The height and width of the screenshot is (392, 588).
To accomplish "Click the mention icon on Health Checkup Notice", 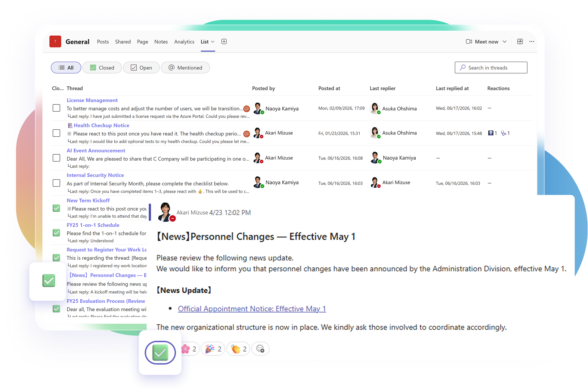I will (x=246, y=134).
